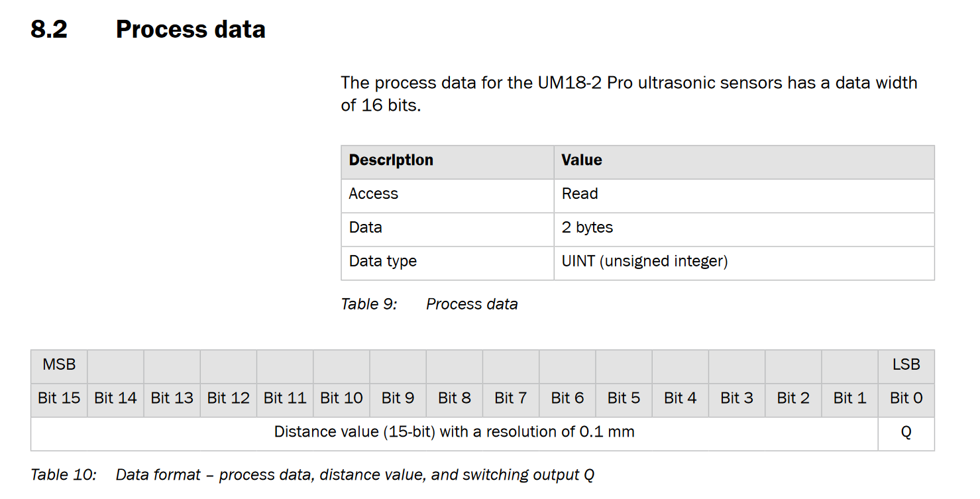This screenshot has width=980, height=499.
Task: Click the "Table 10: Data format" caption
Action: [x=312, y=475]
